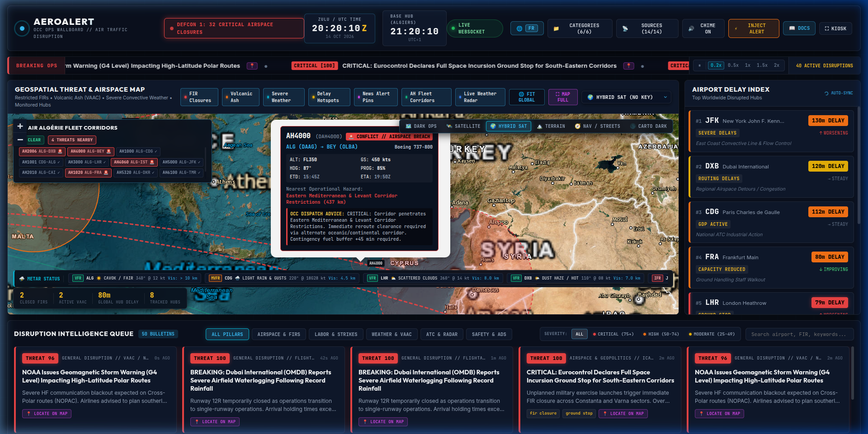Click pin icon in first NOAA card Locate button

(x=29, y=414)
